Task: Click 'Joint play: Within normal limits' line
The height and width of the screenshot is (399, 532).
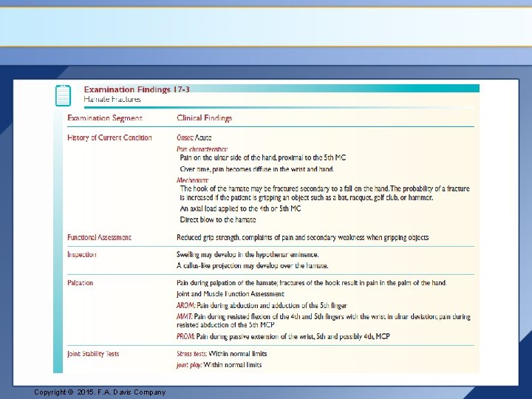Action: [219, 365]
